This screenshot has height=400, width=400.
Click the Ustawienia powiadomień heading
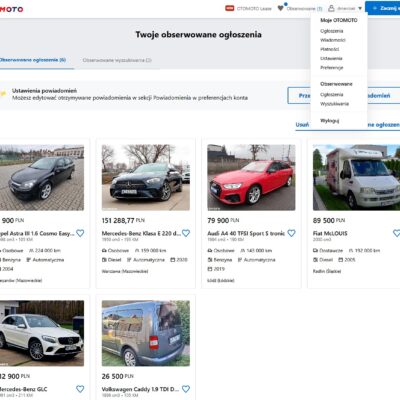44,91
